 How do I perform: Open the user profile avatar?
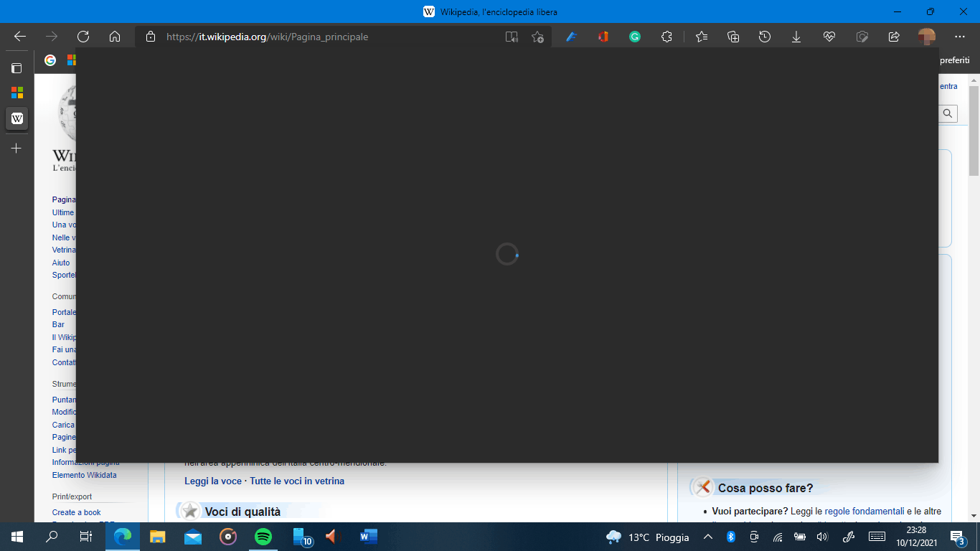point(927,37)
